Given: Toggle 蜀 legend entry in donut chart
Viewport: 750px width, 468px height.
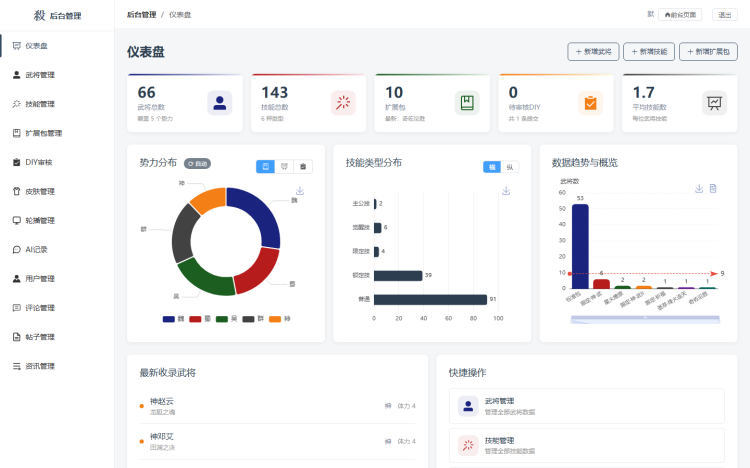Looking at the screenshot, I should (x=200, y=319).
